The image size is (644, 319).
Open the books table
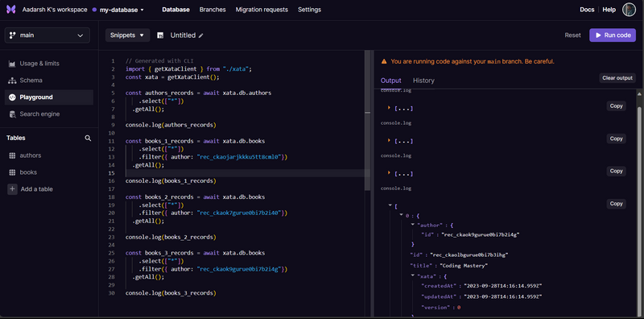tap(28, 172)
